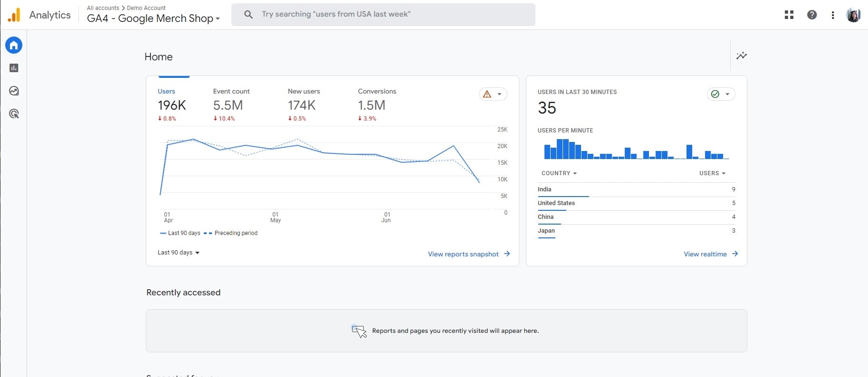Click the user account avatar
The image size is (868, 377).
point(853,15)
